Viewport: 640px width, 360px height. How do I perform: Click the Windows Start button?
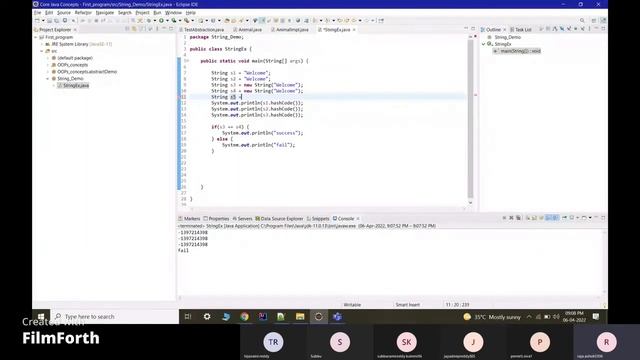[x=41, y=316]
